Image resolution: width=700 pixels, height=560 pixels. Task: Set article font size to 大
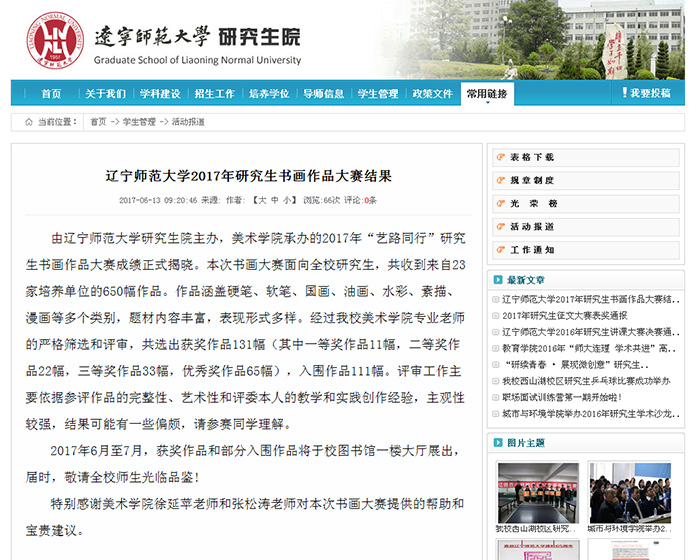[260, 200]
